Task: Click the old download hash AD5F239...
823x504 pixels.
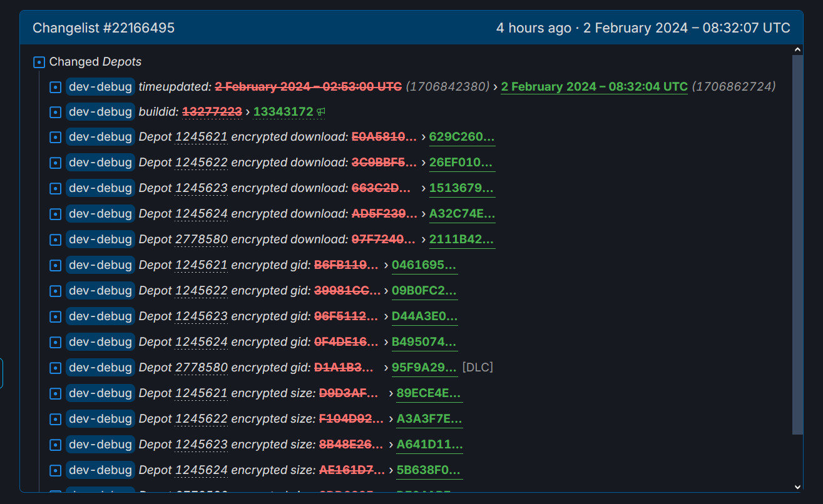Action: (x=384, y=214)
